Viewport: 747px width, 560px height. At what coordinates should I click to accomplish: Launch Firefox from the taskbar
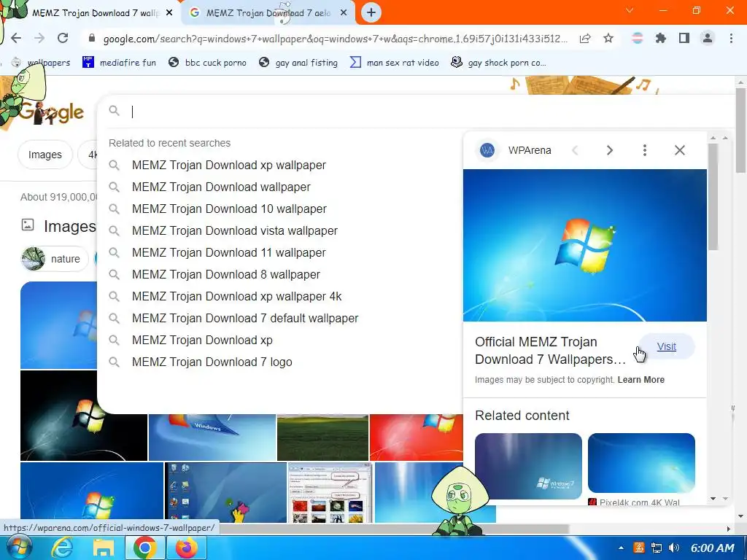coord(186,548)
